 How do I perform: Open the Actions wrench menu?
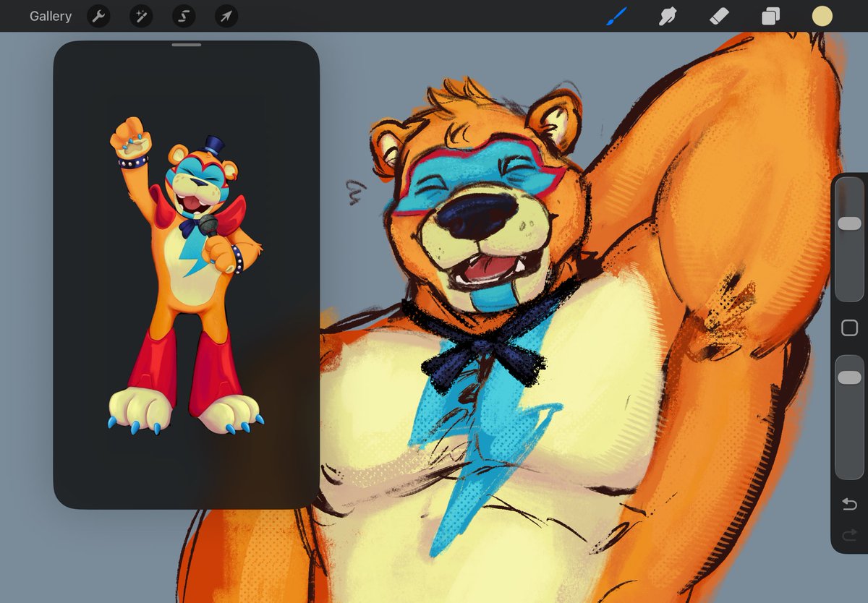[x=98, y=16]
